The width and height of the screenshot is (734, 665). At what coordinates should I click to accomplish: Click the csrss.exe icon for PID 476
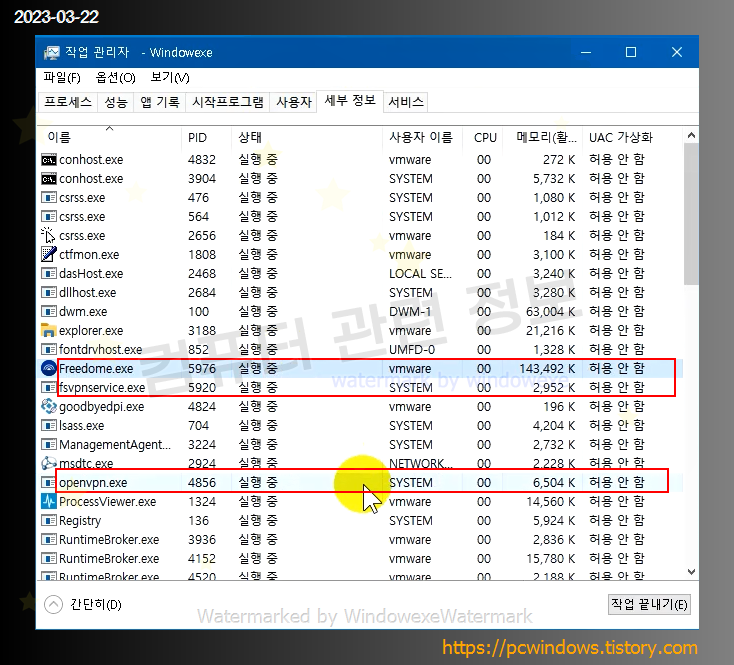click(49, 197)
